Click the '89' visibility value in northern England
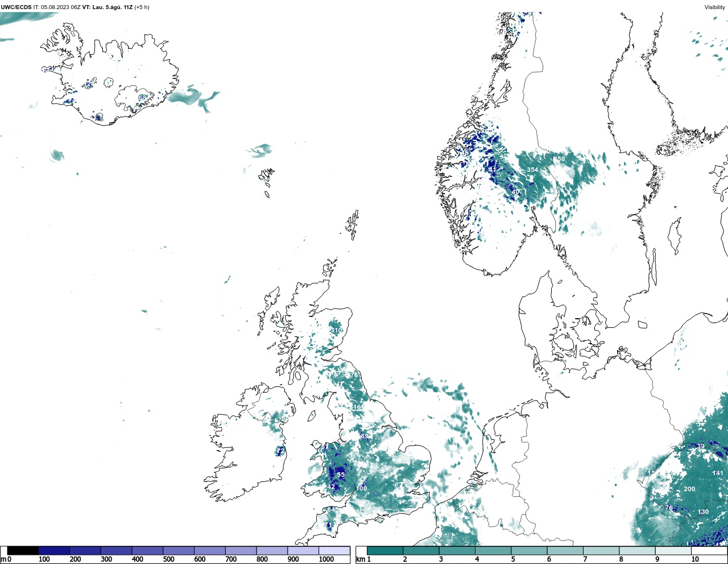This screenshot has width=728, height=564. point(365,436)
